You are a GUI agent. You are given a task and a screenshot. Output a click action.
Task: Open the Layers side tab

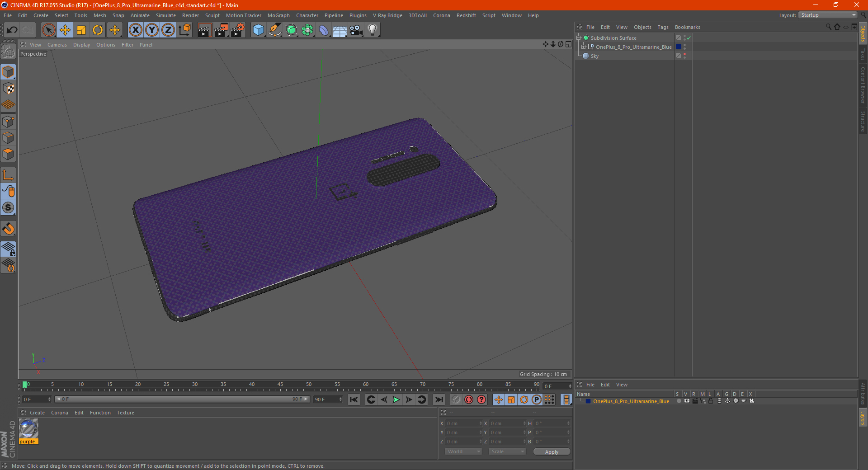[863, 418]
